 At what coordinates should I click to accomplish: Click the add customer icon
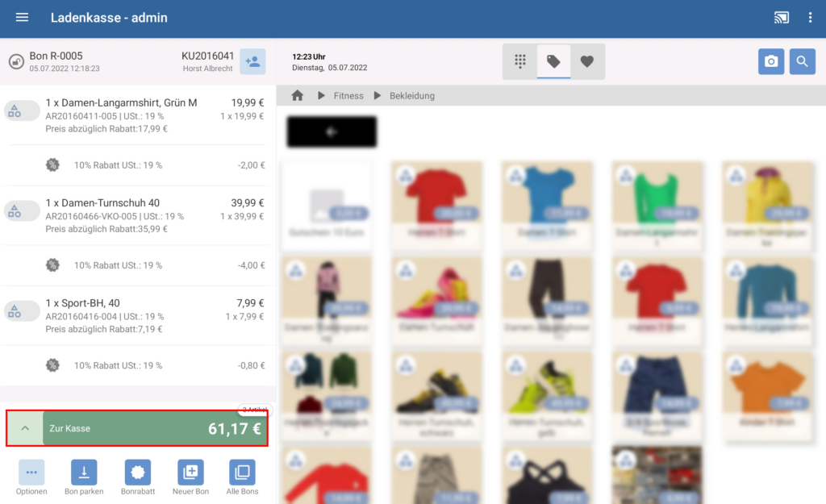coord(252,62)
